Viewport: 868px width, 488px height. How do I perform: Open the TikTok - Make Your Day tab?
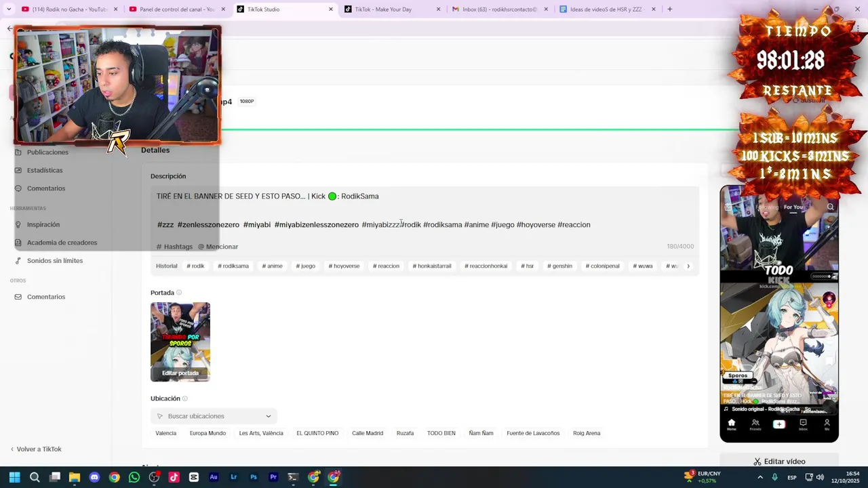(x=392, y=9)
